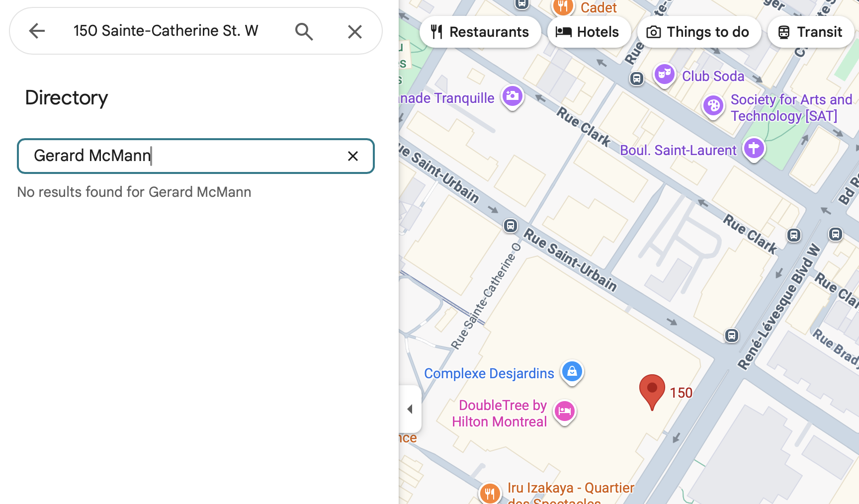This screenshot has height=504, width=859.
Task: Click the red 150 location marker
Action: point(652,392)
